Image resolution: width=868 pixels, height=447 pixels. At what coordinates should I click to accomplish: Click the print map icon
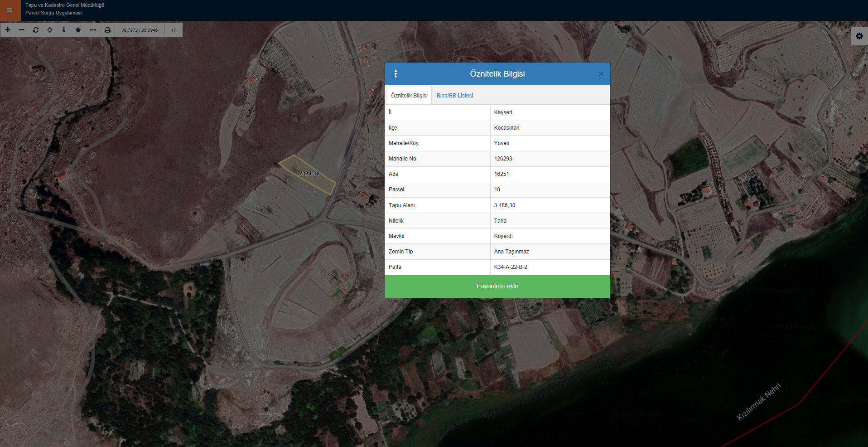pyautogui.click(x=107, y=30)
